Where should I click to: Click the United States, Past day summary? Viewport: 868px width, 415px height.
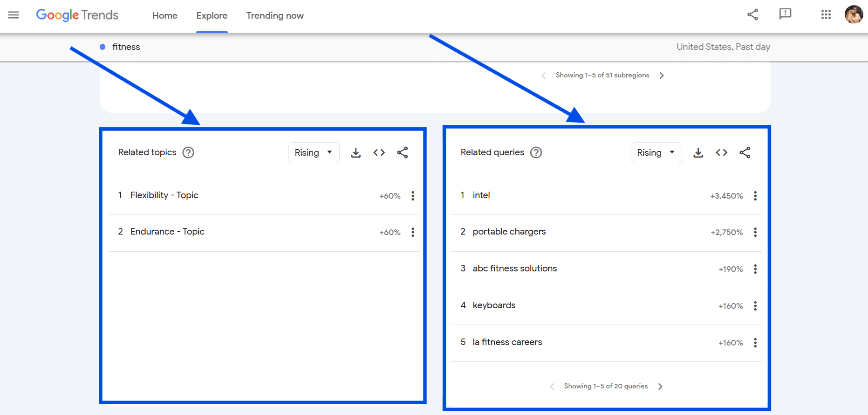(x=723, y=47)
